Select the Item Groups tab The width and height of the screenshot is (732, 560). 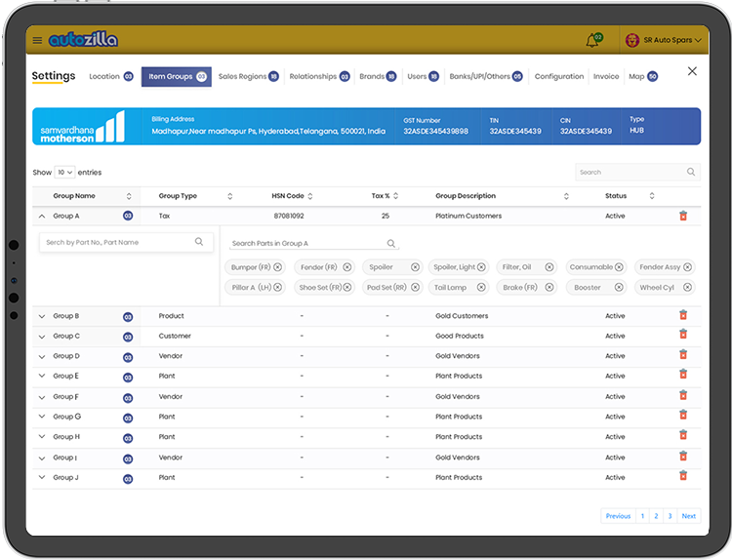pos(177,76)
